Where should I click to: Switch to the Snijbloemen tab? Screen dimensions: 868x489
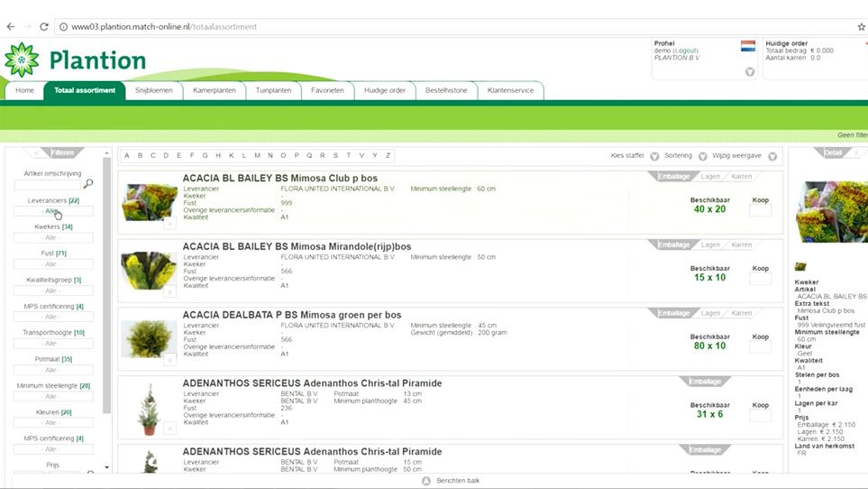tap(153, 90)
